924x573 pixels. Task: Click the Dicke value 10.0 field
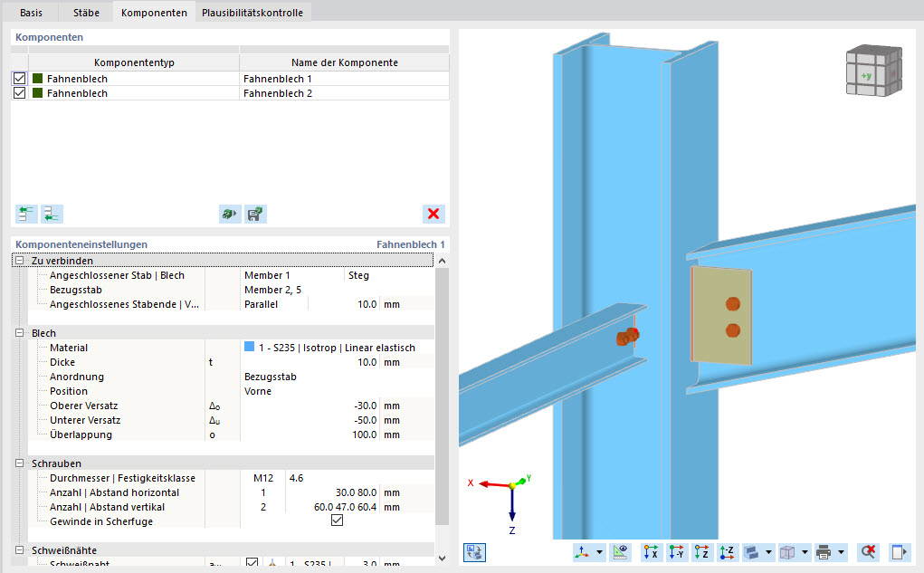tap(367, 362)
